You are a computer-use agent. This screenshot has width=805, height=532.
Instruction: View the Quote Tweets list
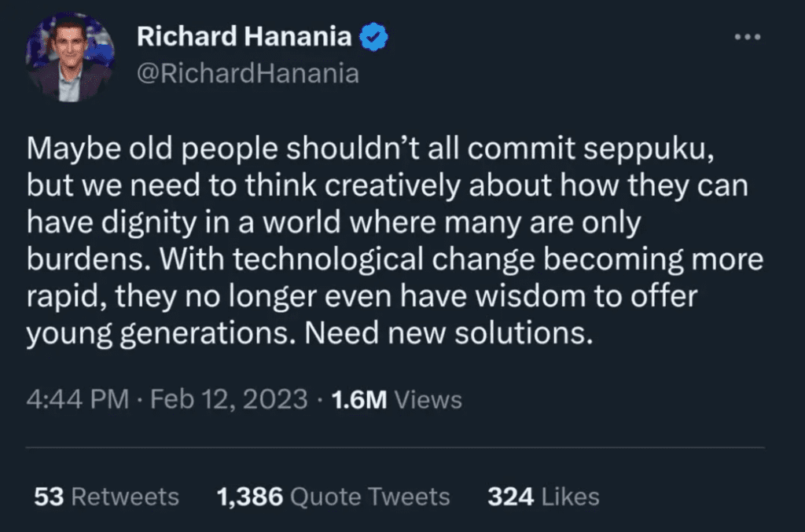369,497
